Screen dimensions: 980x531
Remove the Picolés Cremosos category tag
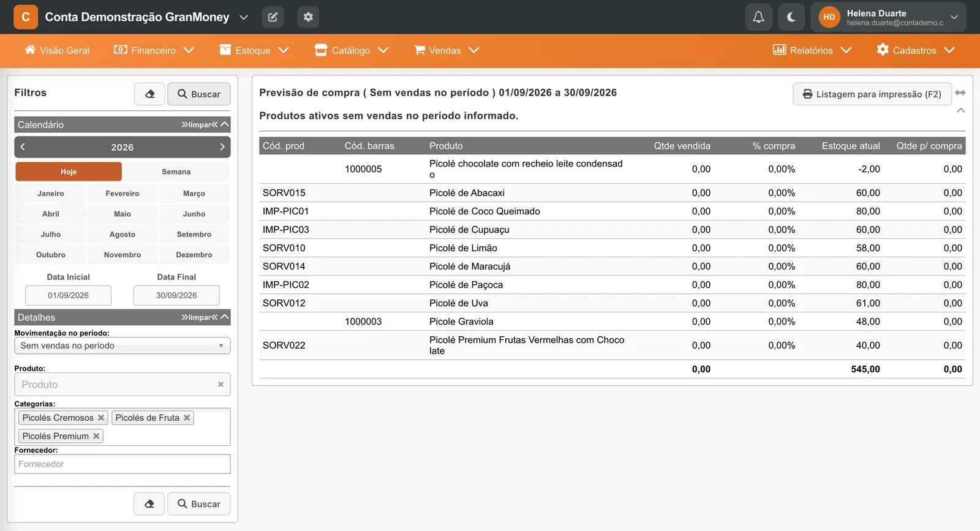pyautogui.click(x=101, y=418)
